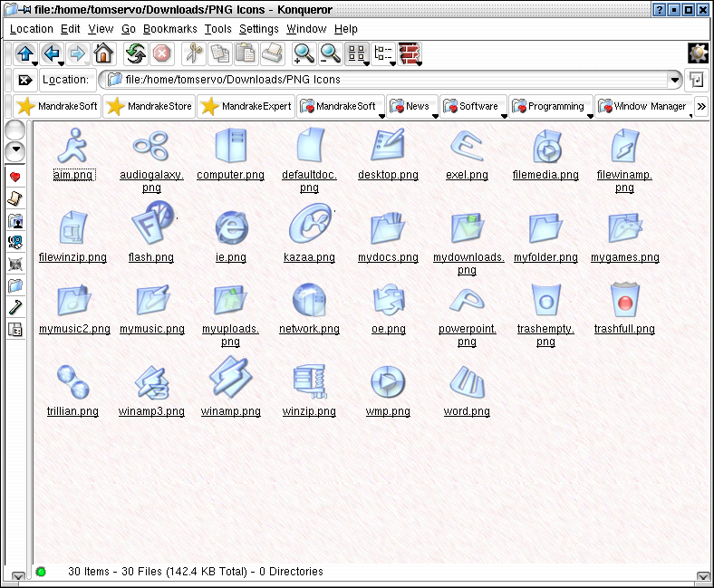Switch to the Tree View mode button
Screen dimensions: 714x588
pos(383,53)
